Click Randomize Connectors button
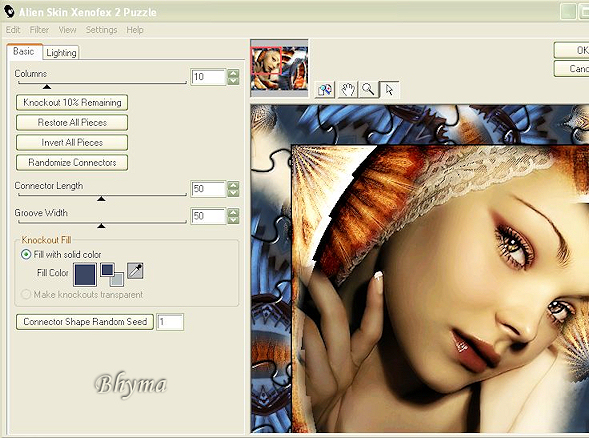Screen dimensions: 589x438 (x=72, y=163)
